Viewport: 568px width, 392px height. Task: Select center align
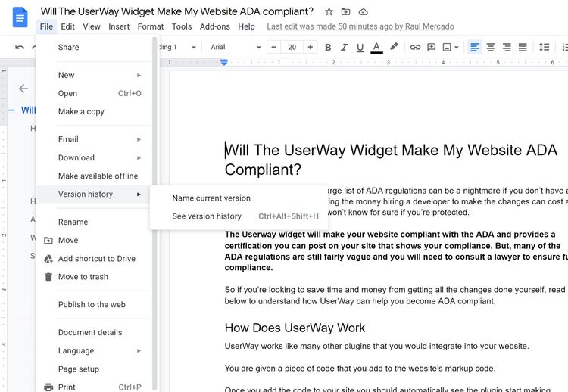(x=491, y=47)
